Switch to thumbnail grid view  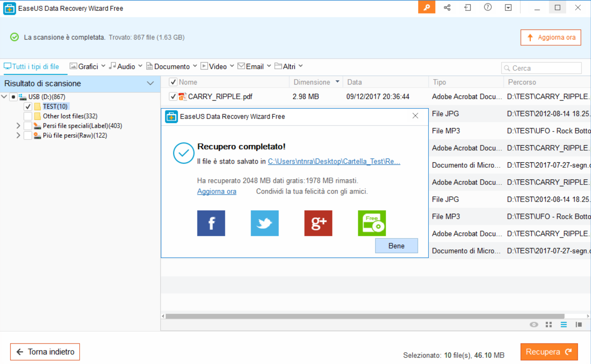549,324
